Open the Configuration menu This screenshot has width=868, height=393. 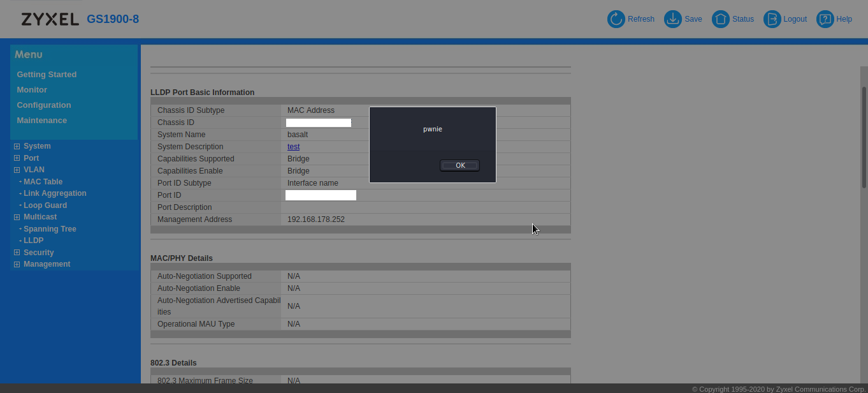(x=44, y=105)
